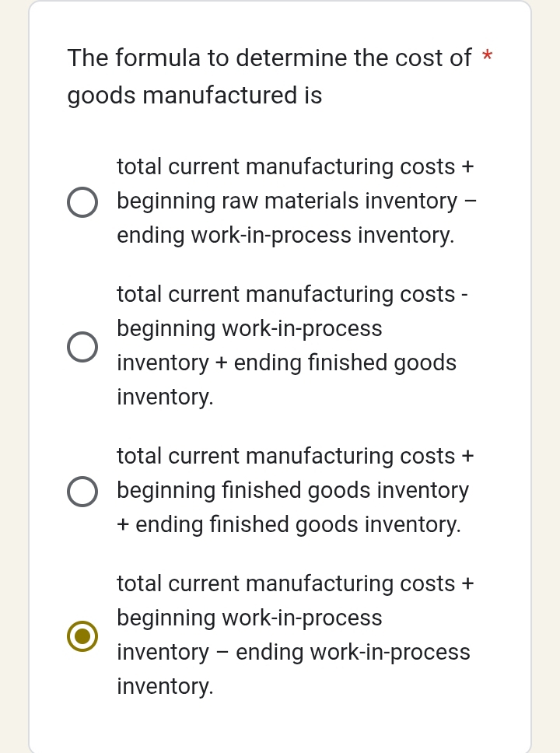Click the final 'inventory.' word in last option
The image size is (560, 753).
[165, 686]
